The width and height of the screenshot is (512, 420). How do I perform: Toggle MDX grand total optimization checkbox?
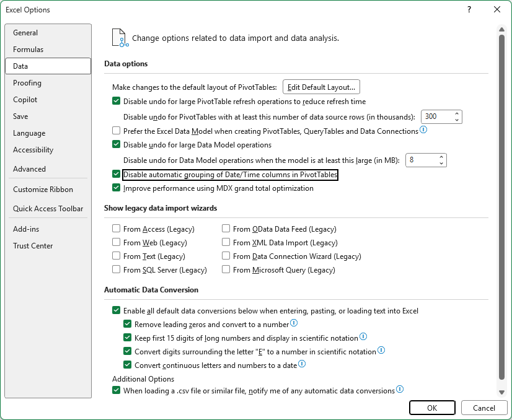(x=117, y=188)
